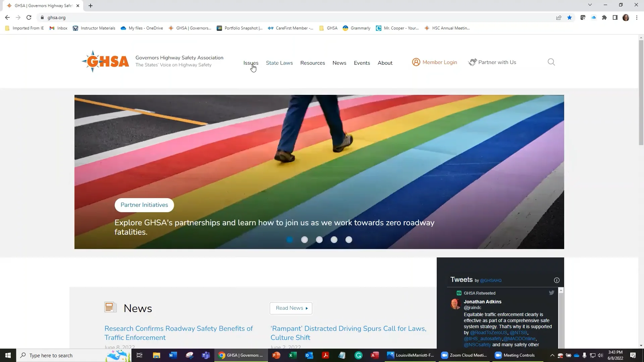Select the third carousel slide dot
Screen dimensions: 644x362
(x=319, y=240)
